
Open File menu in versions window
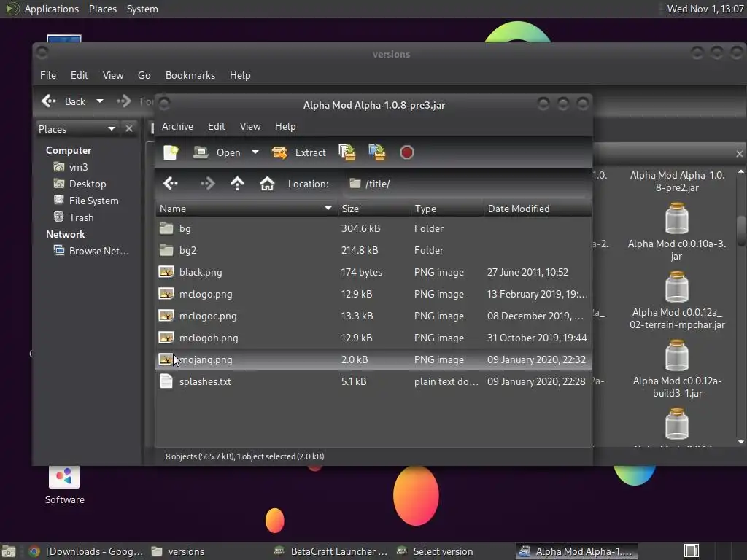(47, 75)
